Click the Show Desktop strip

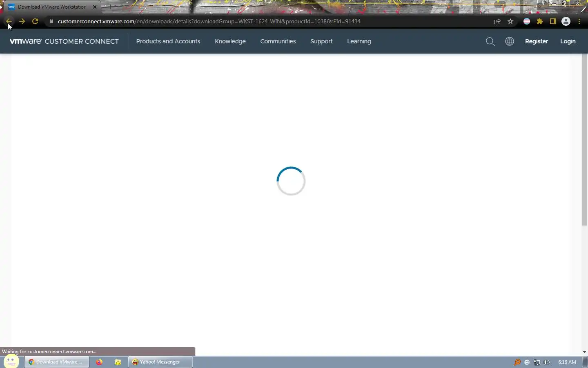585,362
